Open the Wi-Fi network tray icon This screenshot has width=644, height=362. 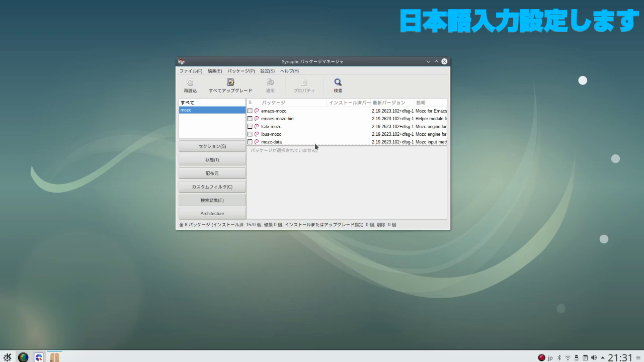pyautogui.click(x=568, y=358)
